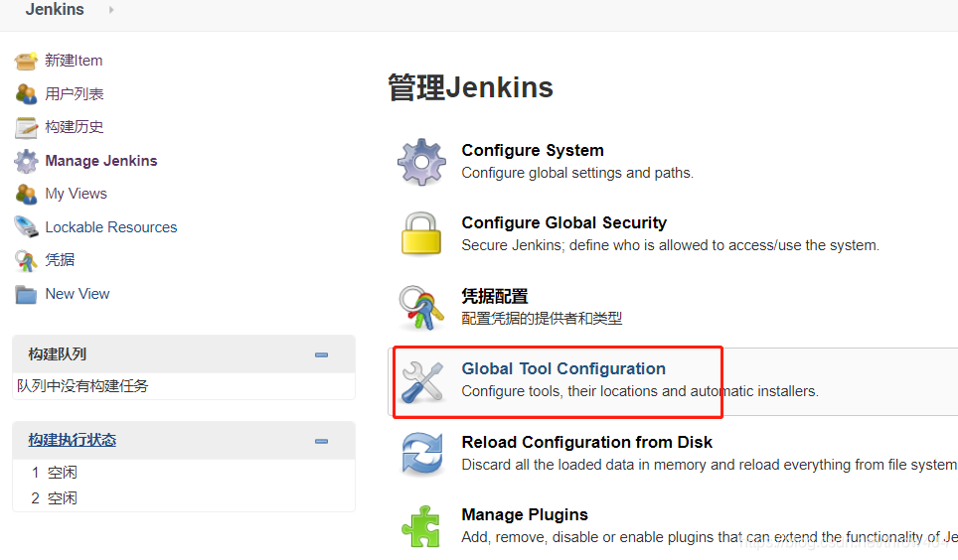Click the 用户列表 people icon

tap(26, 93)
